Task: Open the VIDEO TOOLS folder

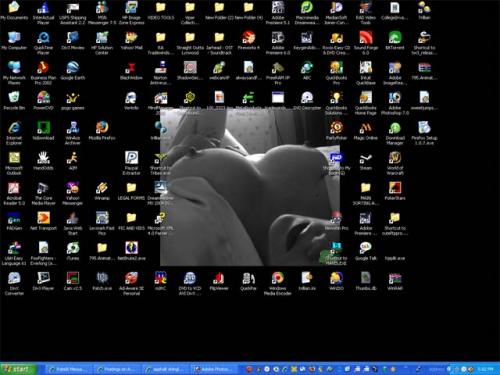Action: pyautogui.click(x=161, y=11)
